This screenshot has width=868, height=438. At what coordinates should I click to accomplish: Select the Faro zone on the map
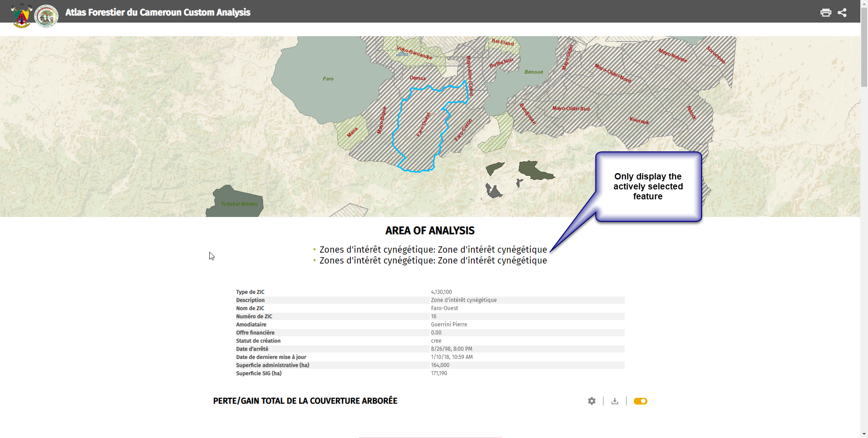(x=328, y=79)
